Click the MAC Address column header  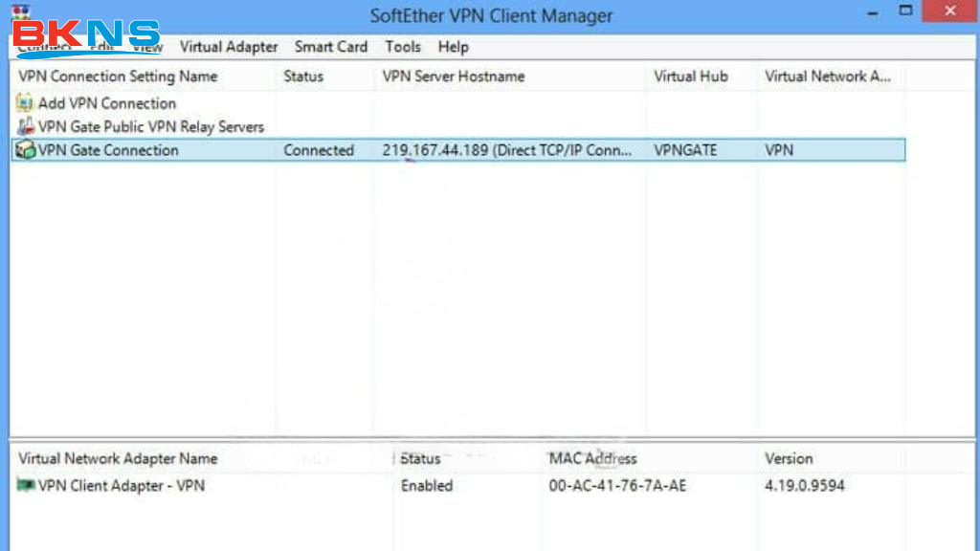click(x=592, y=459)
